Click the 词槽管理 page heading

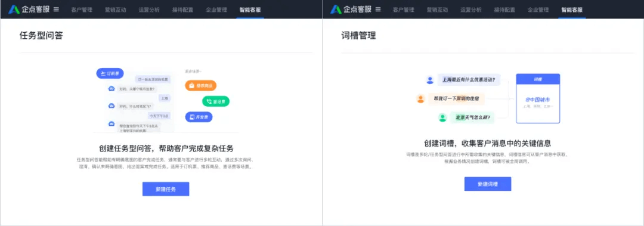[358, 36]
